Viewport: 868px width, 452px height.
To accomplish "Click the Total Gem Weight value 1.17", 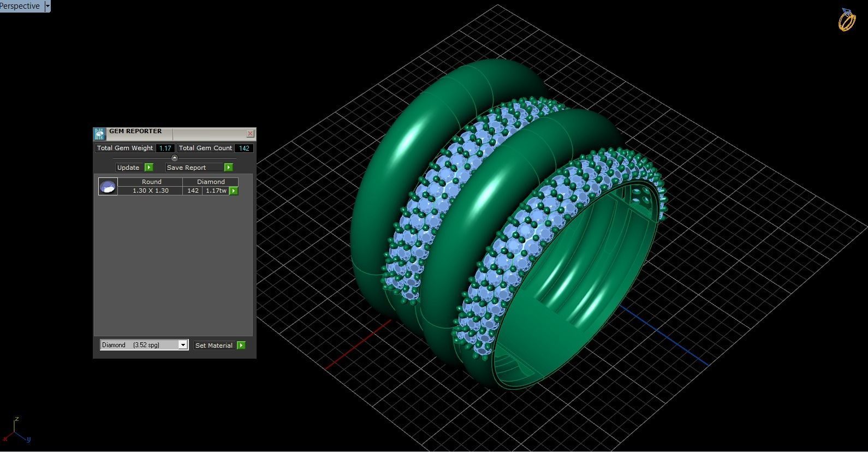I will coord(165,148).
